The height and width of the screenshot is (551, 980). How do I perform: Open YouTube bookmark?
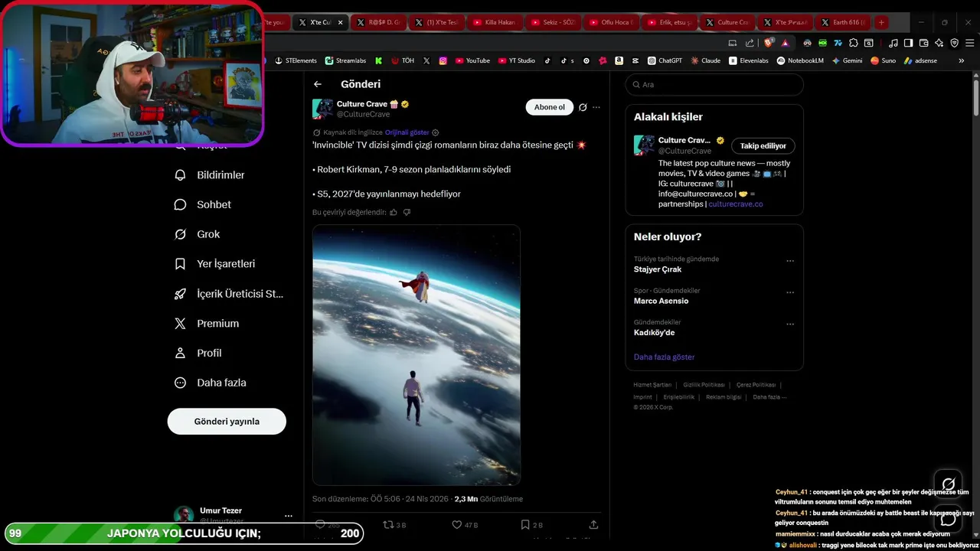coord(472,60)
